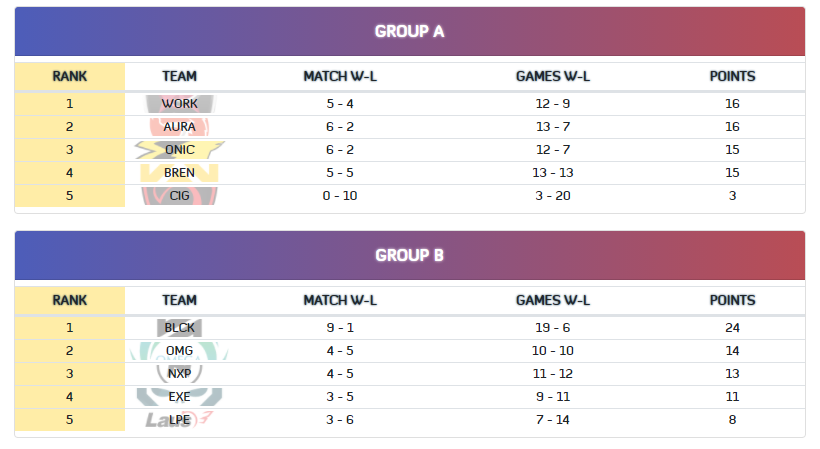820x449 pixels.
Task: Click the NXP team logo
Action: (179, 374)
